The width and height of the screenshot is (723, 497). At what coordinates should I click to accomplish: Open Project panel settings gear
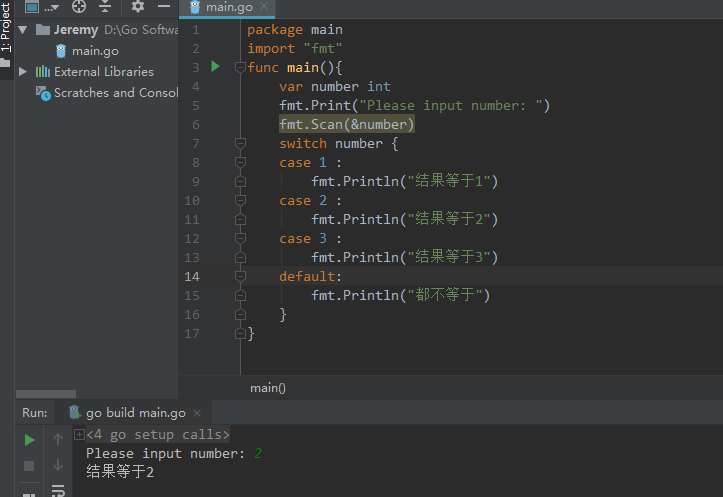tap(137, 6)
